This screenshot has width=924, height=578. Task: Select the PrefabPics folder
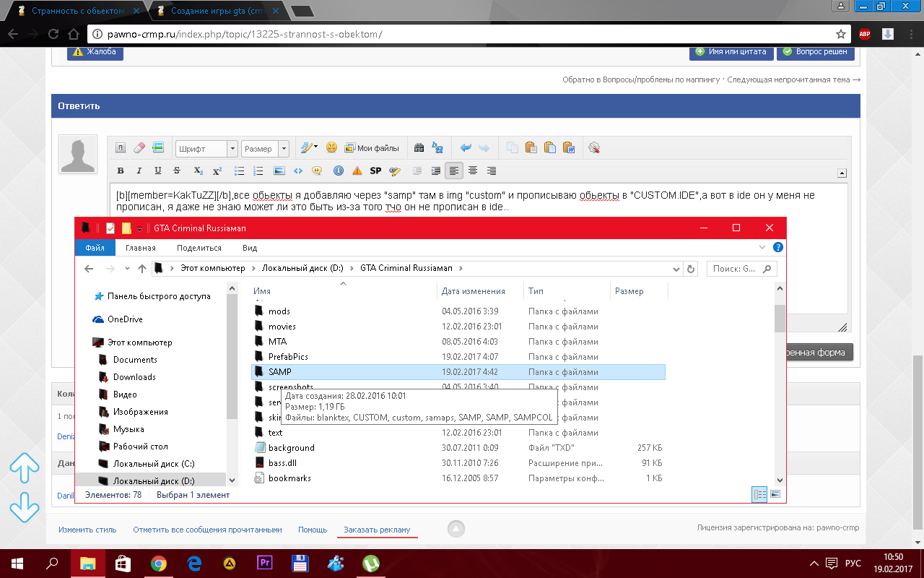click(458, 357)
